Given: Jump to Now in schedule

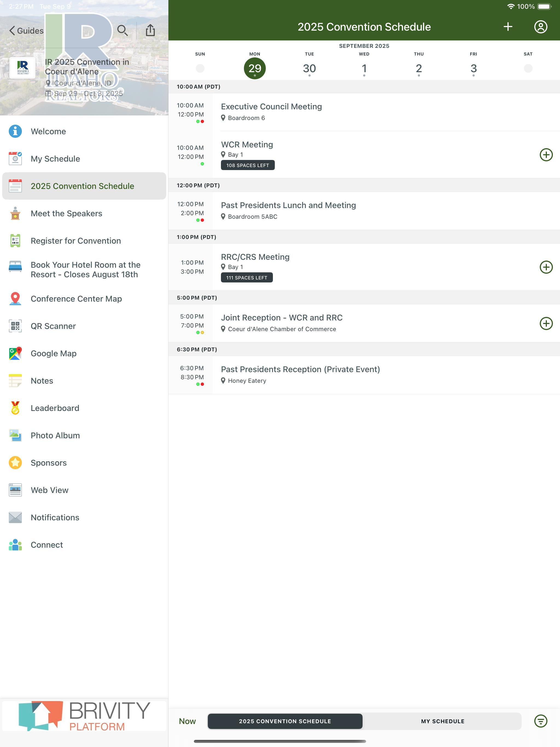Looking at the screenshot, I should tap(187, 721).
